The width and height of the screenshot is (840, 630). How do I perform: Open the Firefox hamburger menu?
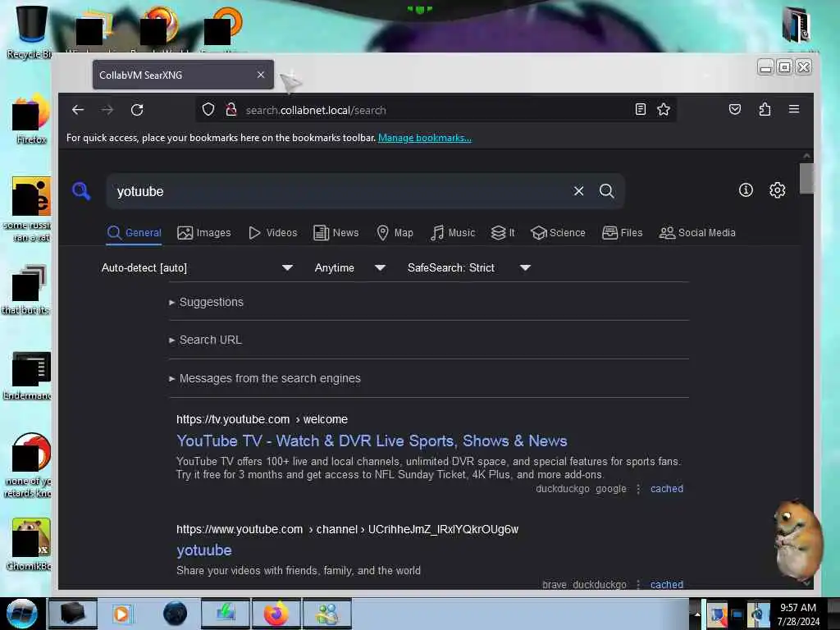794,109
